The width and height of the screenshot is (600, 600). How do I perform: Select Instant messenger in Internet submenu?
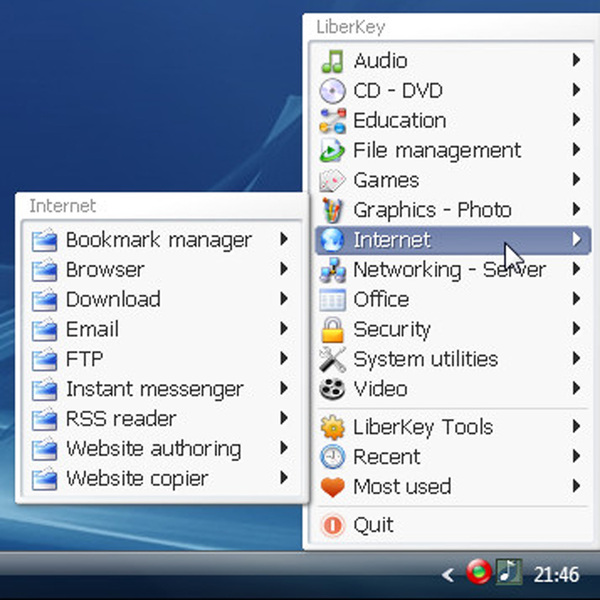pyautogui.click(x=162, y=389)
